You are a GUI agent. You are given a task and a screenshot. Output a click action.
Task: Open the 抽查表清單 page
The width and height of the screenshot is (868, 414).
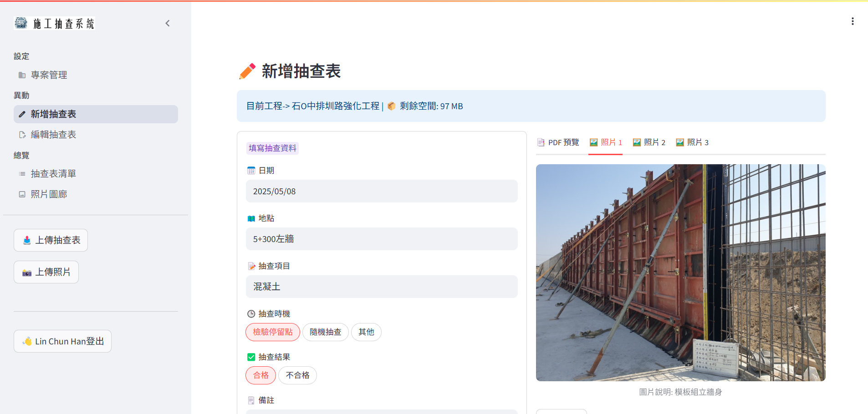pyautogui.click(x=96, y=174)
